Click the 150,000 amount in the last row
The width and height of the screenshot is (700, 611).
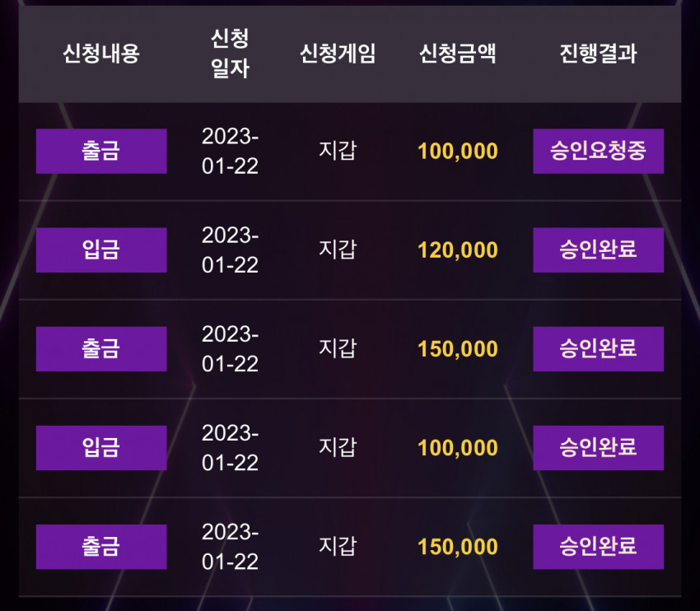click(458, 547)
